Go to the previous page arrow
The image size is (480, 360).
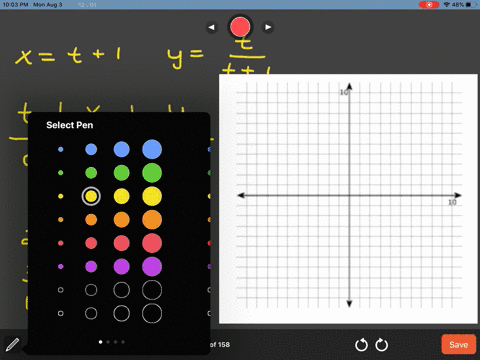[211, 27]
